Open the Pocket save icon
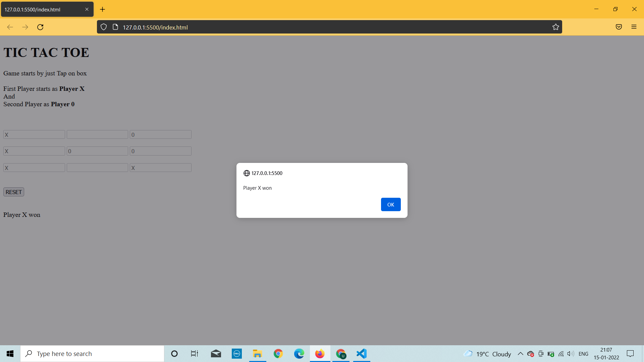The width and height of the screenshot is (644, 362). point(619,27)
